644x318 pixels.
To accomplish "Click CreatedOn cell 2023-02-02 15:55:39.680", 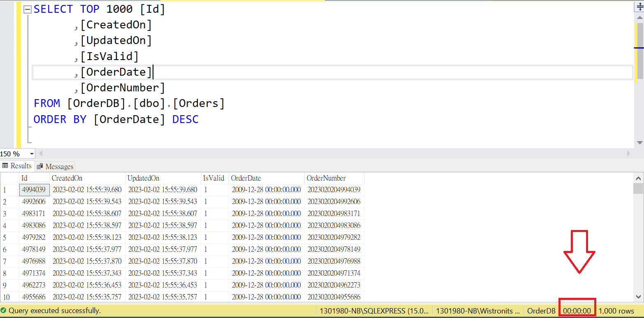I will point(88,190).
